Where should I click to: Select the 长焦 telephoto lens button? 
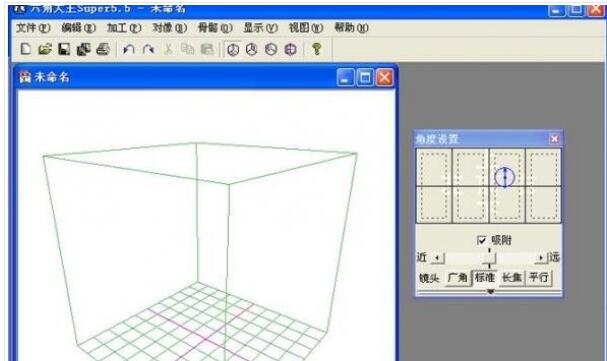512,278
